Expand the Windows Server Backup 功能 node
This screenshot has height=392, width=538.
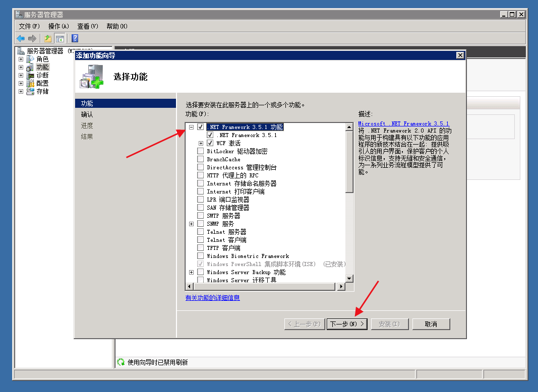pyautogui.click(x=192, y=272)
